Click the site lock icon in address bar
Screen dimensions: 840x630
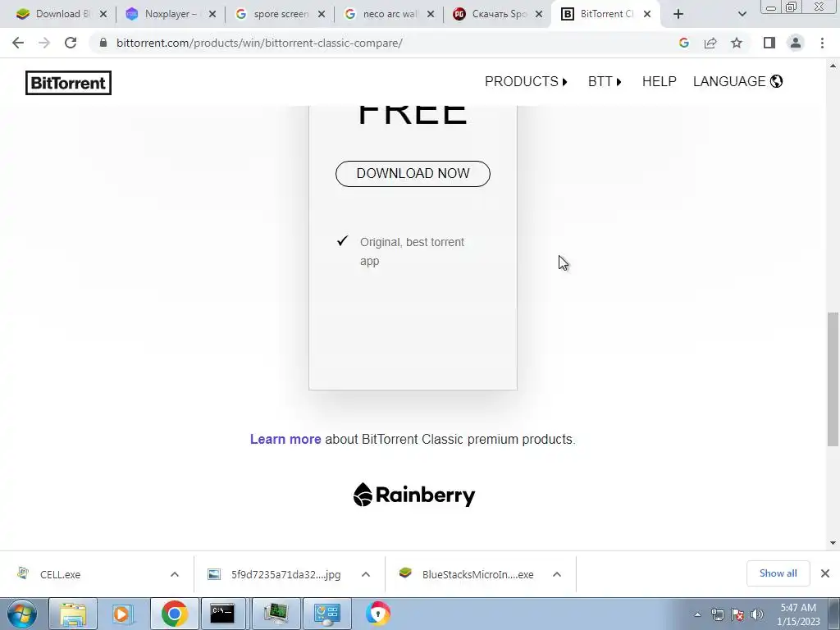pos(103,43)
